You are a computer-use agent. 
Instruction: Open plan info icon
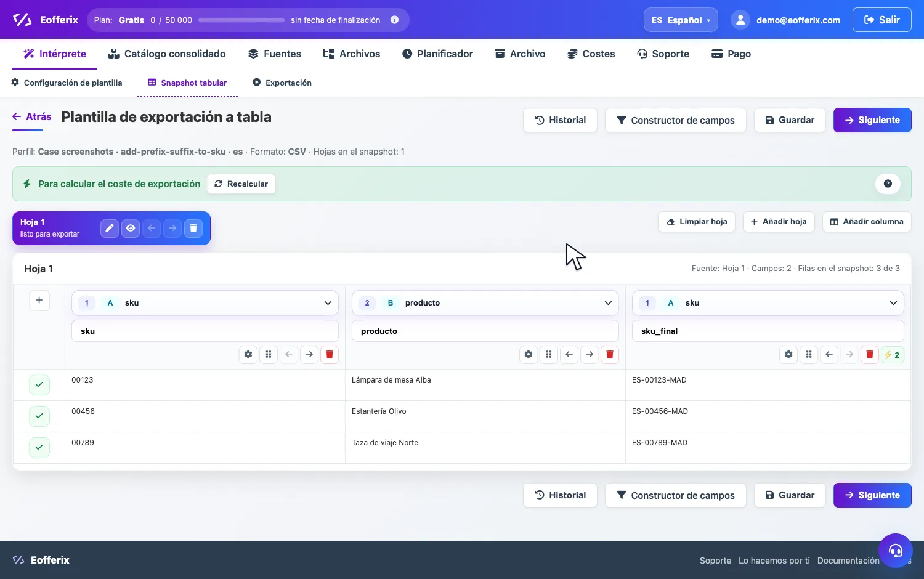pyautogui.click(x=394, y=20)
